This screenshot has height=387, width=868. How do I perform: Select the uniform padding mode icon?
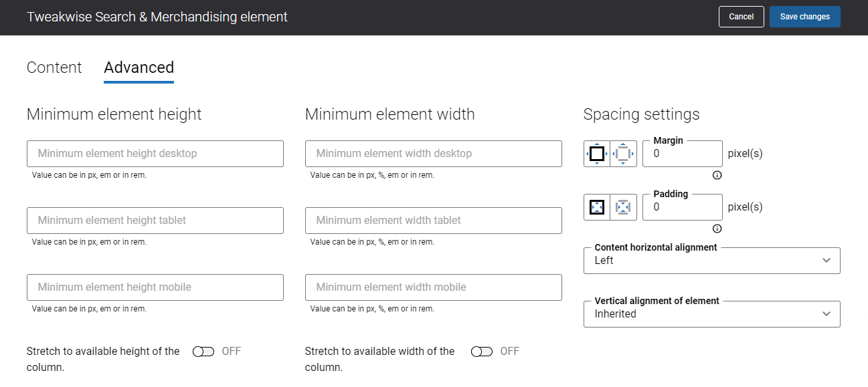coord(597,207)
